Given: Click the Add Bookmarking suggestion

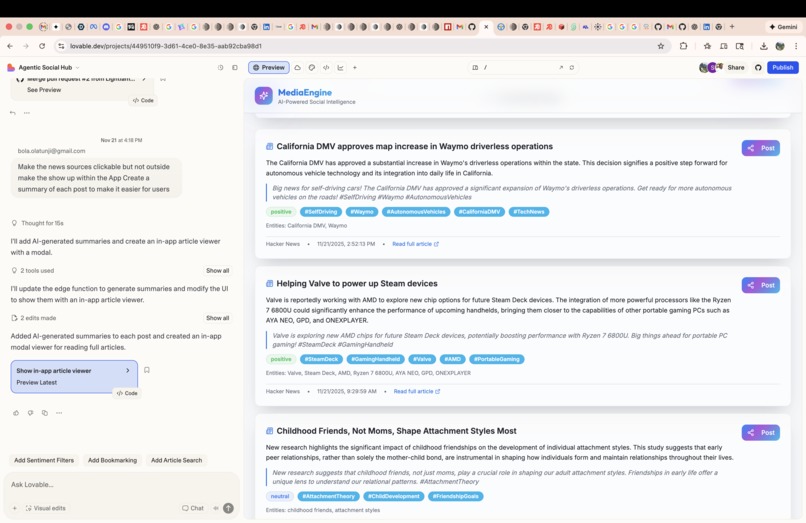Looking at the screenshot, I should click(x=113, y=460).
